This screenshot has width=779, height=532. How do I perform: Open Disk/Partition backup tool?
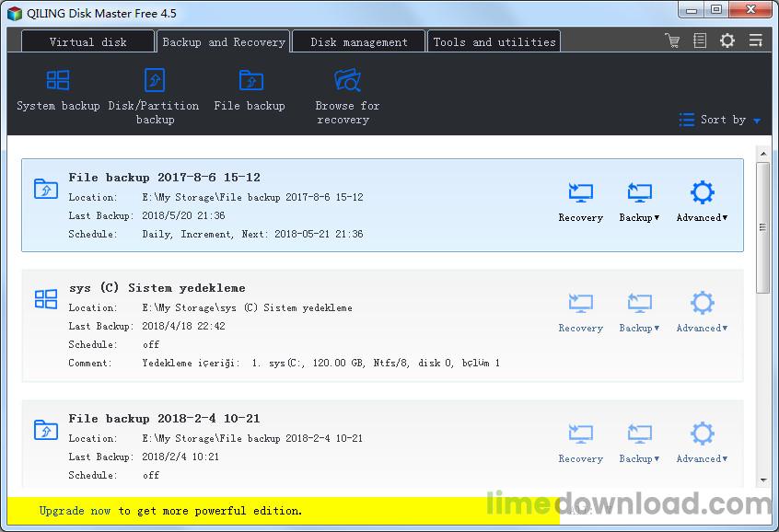point(154,97)
